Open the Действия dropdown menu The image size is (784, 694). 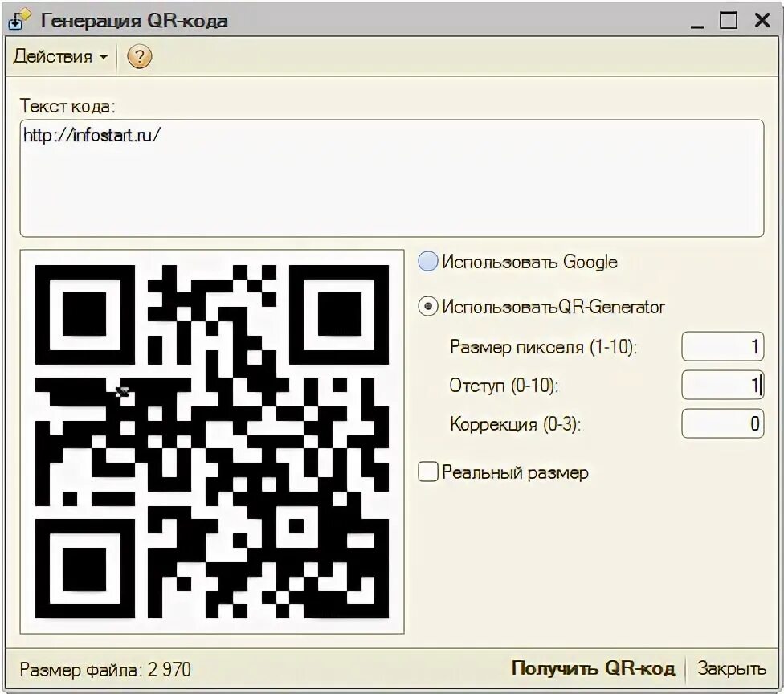point(60,56)
